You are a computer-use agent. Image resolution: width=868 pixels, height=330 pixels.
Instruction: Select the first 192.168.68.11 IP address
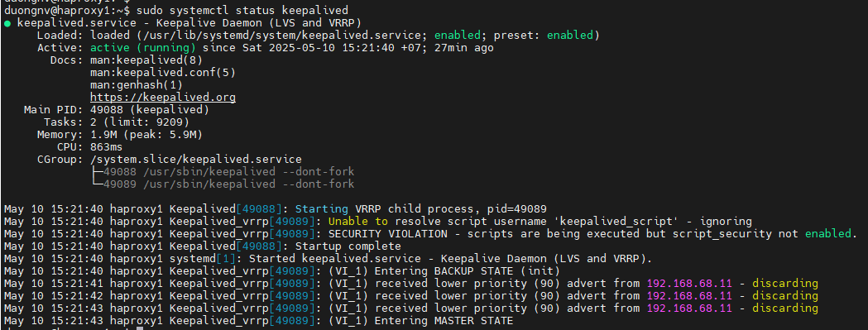click(x=689, y=284)
